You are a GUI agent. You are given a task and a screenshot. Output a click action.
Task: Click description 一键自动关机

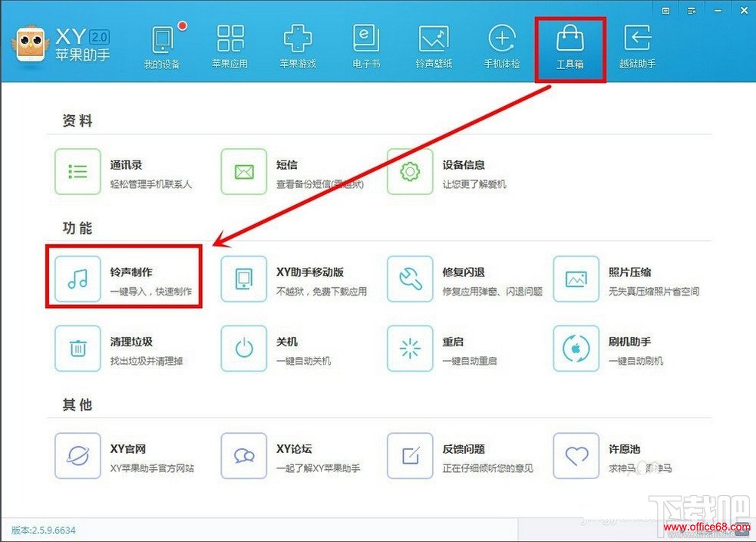304,361
